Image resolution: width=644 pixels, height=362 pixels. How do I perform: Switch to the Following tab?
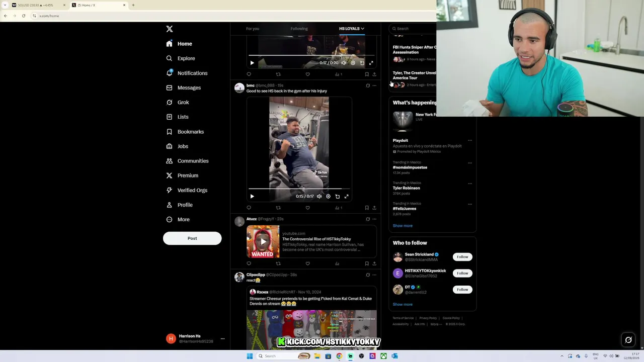[x=299, y=29]
